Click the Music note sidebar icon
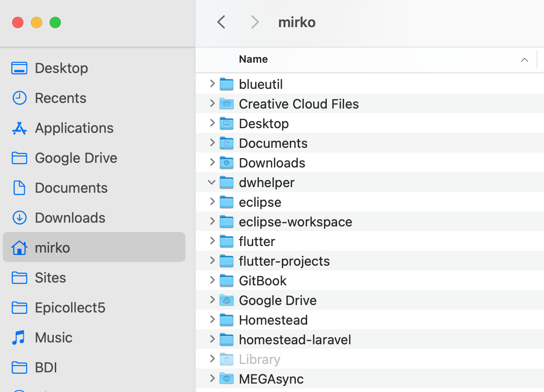This screenshot has width=544, height=392. click(x=19, y=338)
